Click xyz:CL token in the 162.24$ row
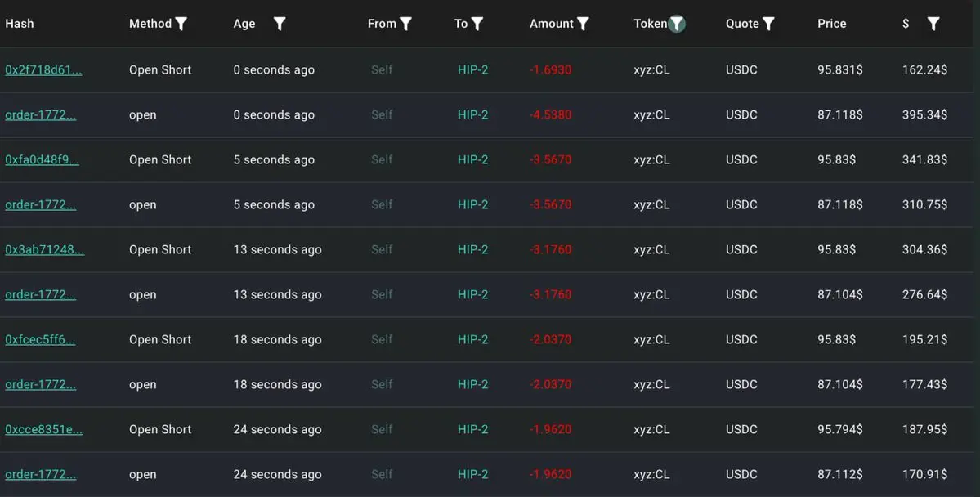The image size is (980, 497). [651, 70]
